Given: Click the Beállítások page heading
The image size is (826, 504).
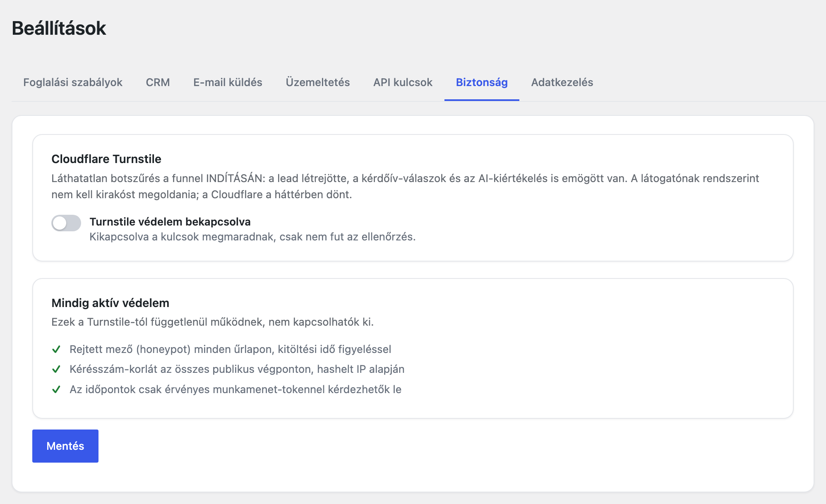Looking at the screenshot, I should click(59, 28).
